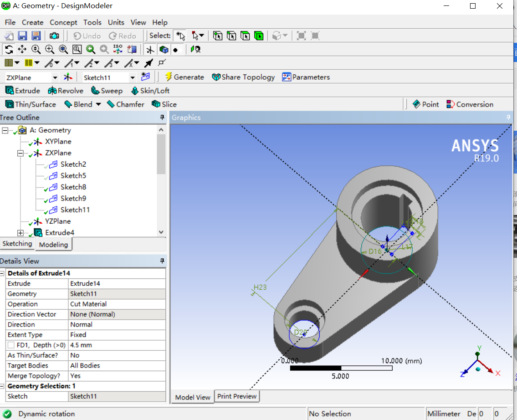
Task: Click the Export/Save As disk icon
Action: point(36,36)
